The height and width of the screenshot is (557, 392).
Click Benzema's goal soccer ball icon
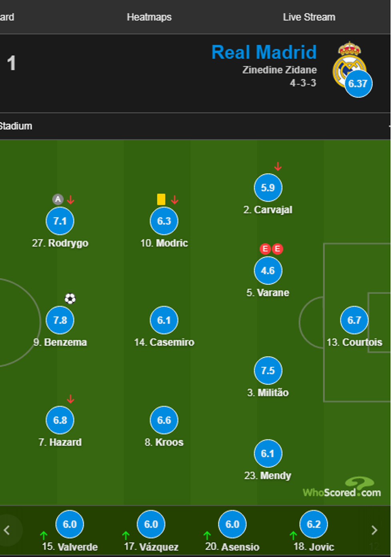70,299
